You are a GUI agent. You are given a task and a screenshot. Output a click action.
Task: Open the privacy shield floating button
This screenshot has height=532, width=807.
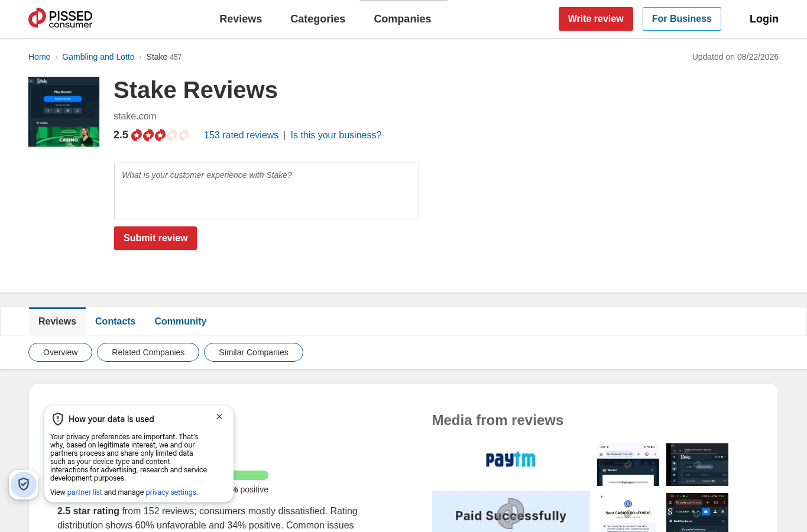coord(24,485)
